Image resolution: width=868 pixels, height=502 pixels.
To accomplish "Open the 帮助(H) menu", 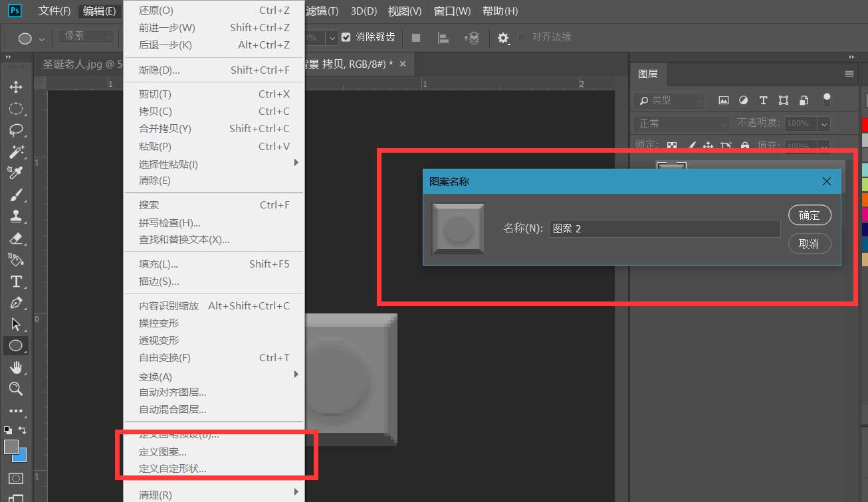I will coord(500,11).
